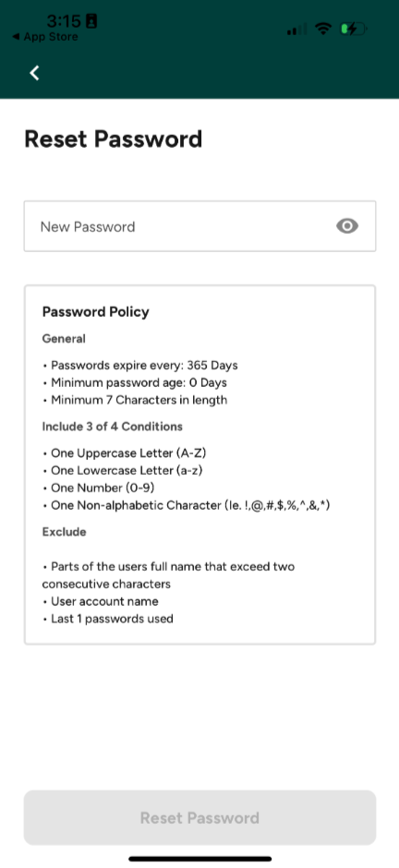The image size is (399, 868).
Task: Tap the back arrow in the header
Action: (34, 73)
